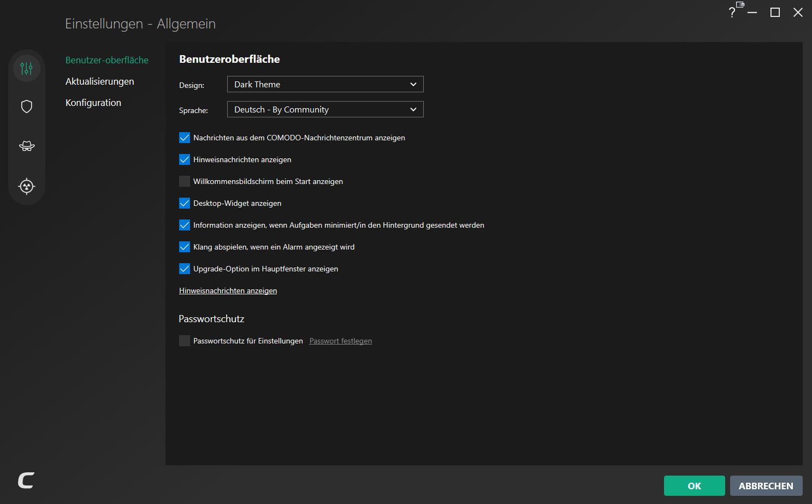Click the Comodo C logo

tap(26, 481)
